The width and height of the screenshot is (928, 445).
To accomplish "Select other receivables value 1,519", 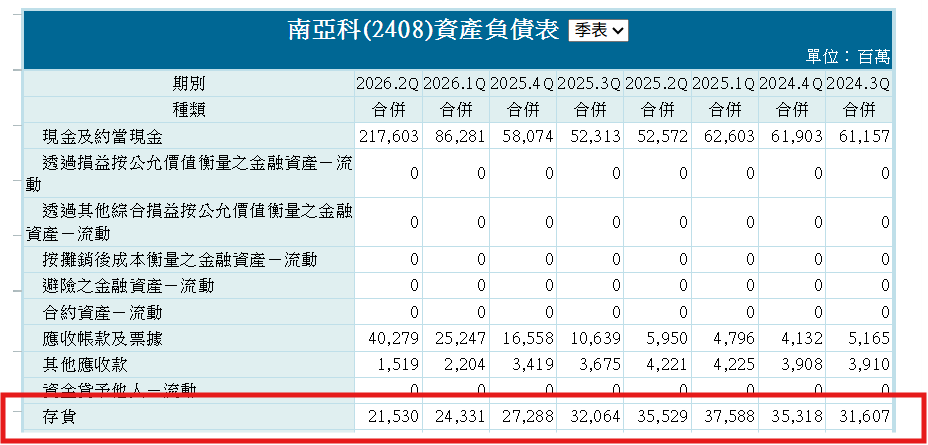I will tap(398, 365).
